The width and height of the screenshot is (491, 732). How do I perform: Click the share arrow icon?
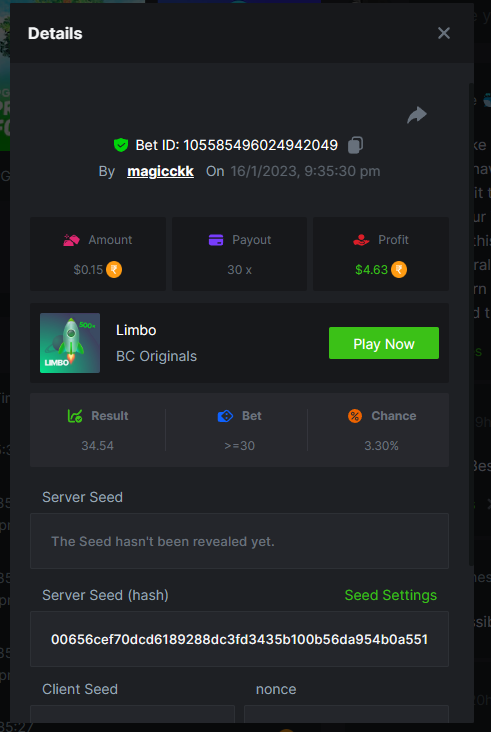click(x=417, y=115)
